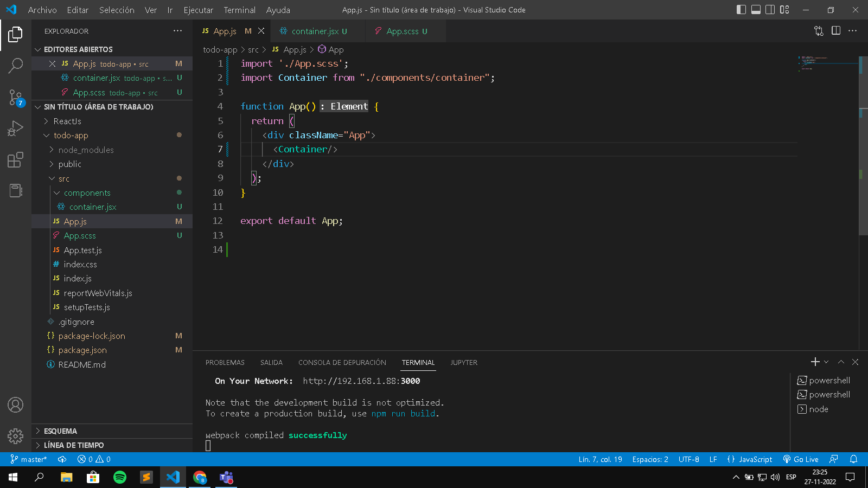Open the Search sidebar icon
This screenshot has height=488, width=868.
coord(15,66)
